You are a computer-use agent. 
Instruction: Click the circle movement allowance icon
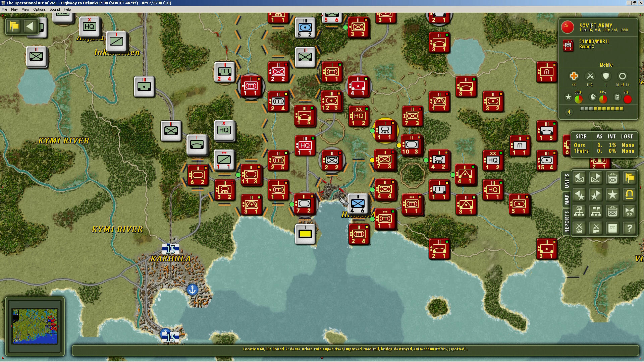point(622,76)
